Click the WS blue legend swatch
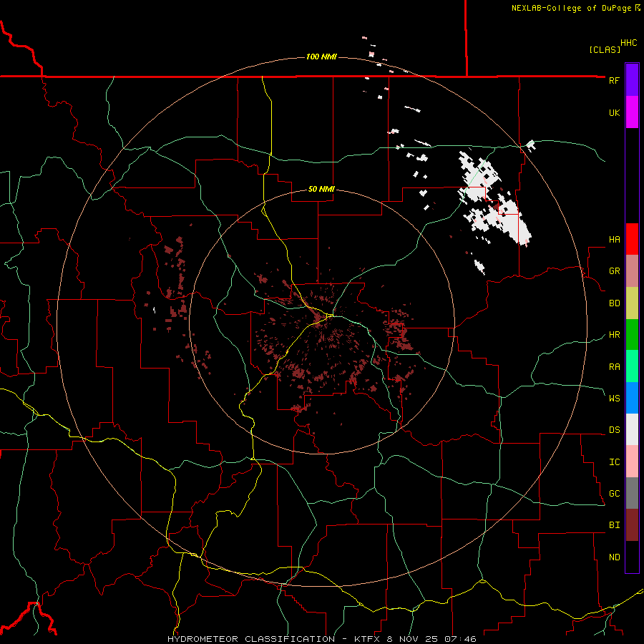This screenshot has height=644, width=644. (632, 398)
